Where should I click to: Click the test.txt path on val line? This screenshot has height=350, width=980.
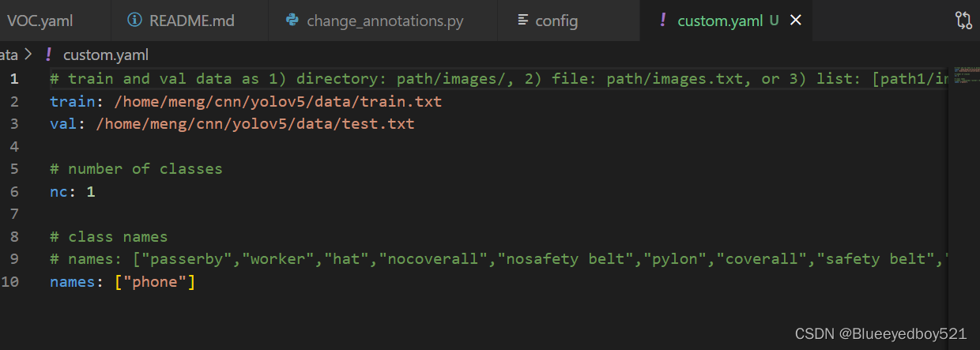click(254, 124)
